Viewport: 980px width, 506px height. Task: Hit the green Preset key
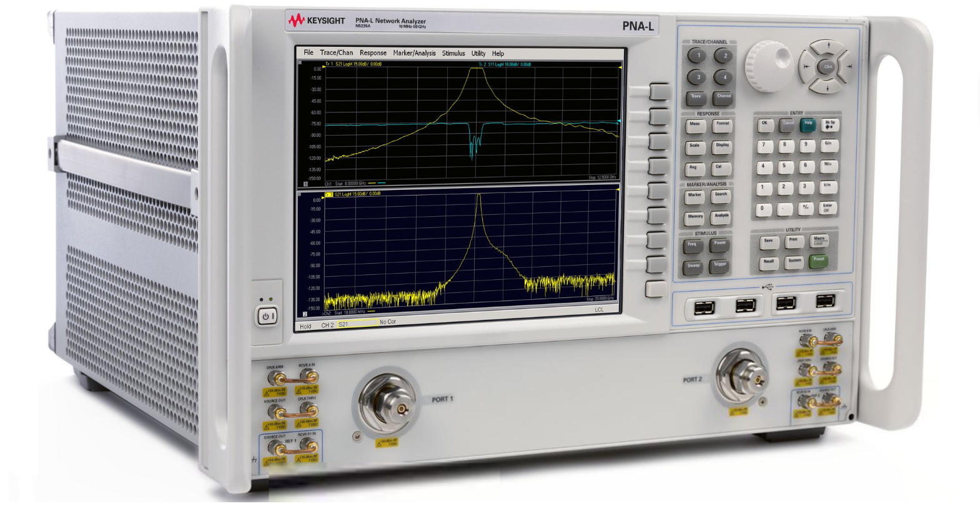click(818, 260)
